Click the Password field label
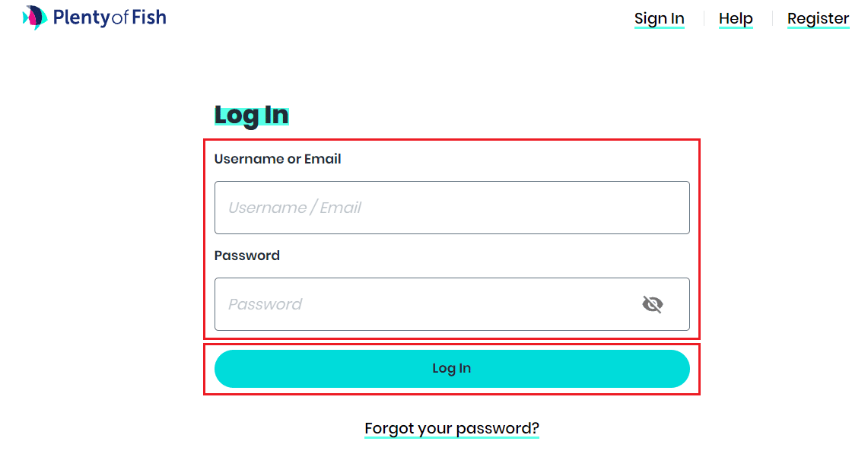The height and width of the screenshot is (454, 868). point(247,256)
